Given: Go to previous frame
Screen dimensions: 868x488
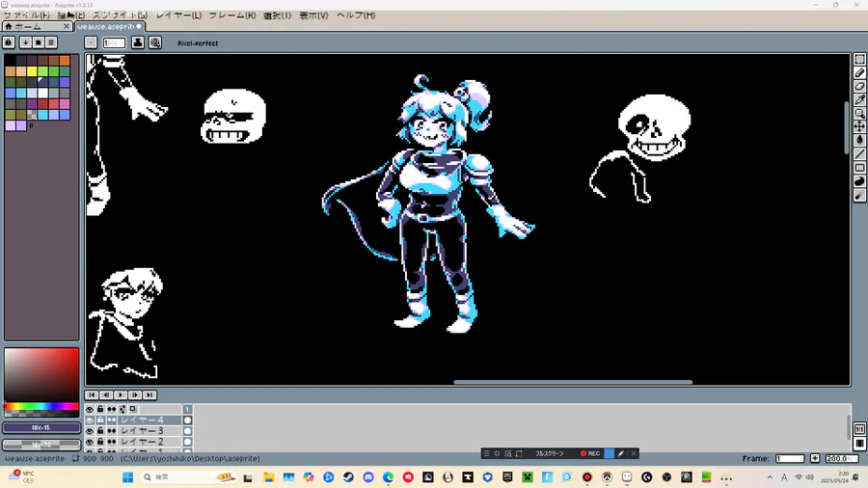Looking at the screenshot, I should 106,395.
